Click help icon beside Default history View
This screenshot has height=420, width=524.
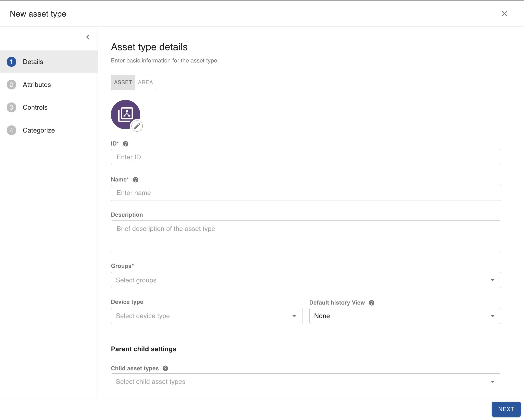372,303
